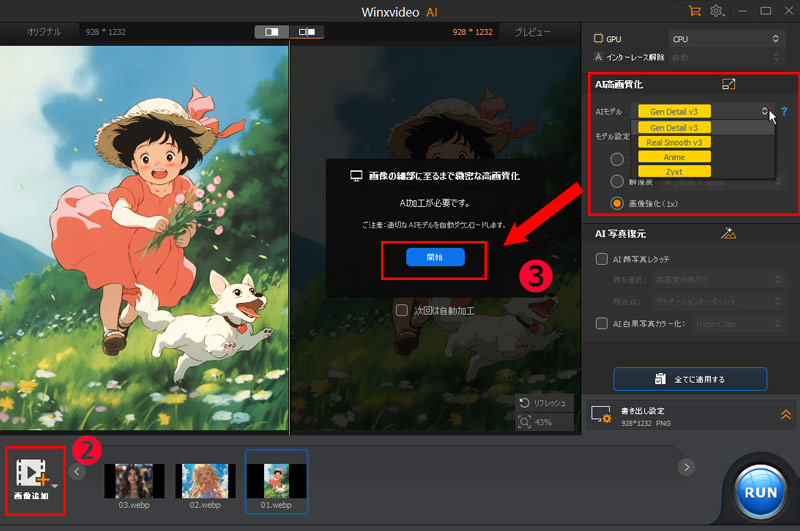Select the 画像強化(1x) radio option
The width and height of the screenshot is (800, 531).
(617, 204)
